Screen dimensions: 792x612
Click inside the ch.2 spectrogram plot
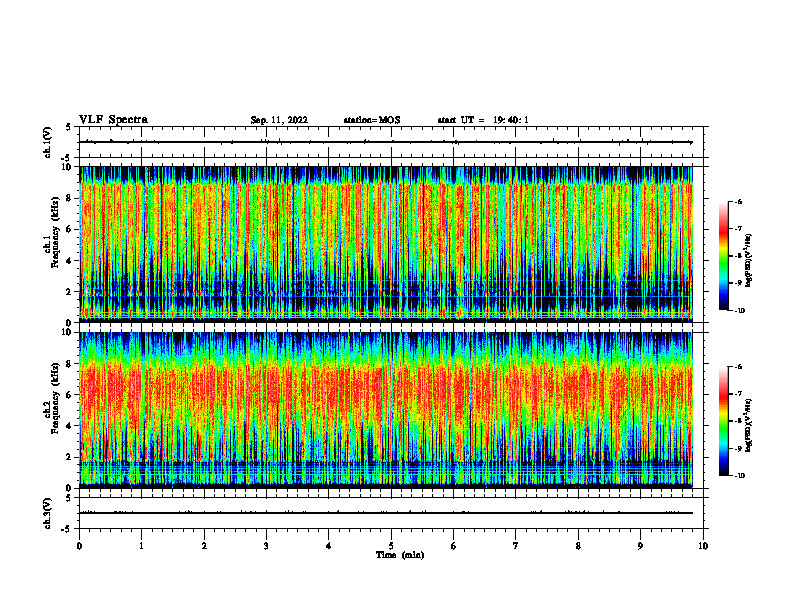386,410
